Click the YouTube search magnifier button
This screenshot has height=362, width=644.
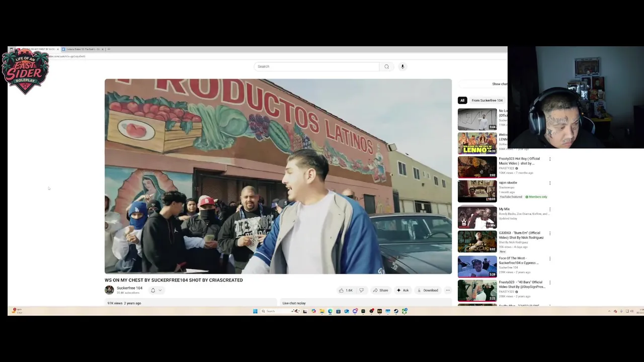pos(386,66)
